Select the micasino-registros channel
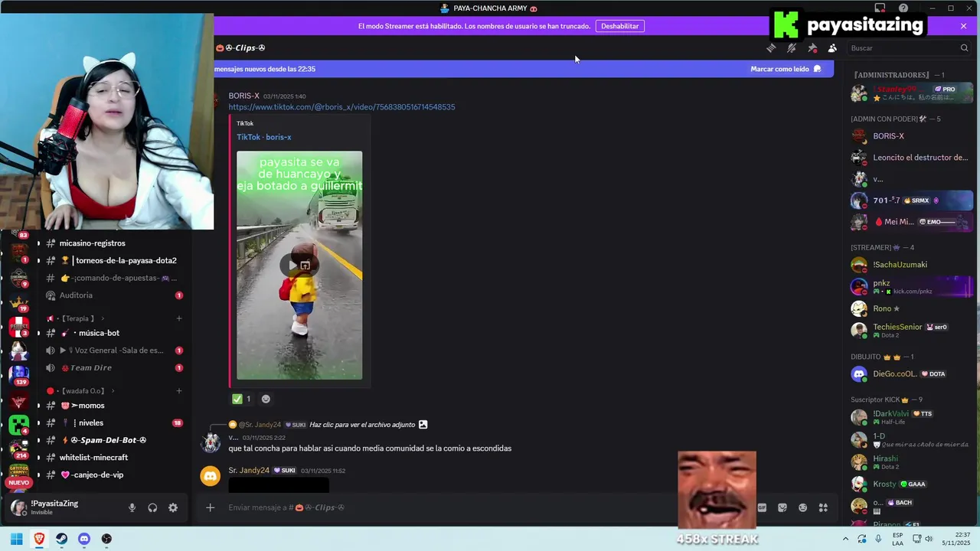The image size is (980, 551). [113, 243]
